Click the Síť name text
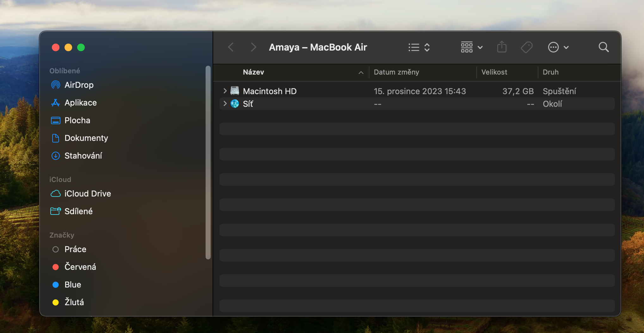 [x=248, y=104]
